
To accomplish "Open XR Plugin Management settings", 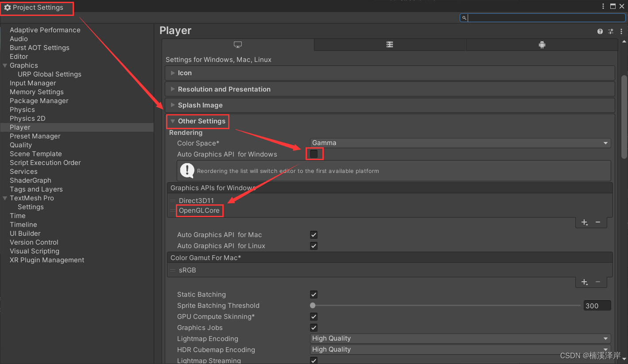I will pos(47,260).
